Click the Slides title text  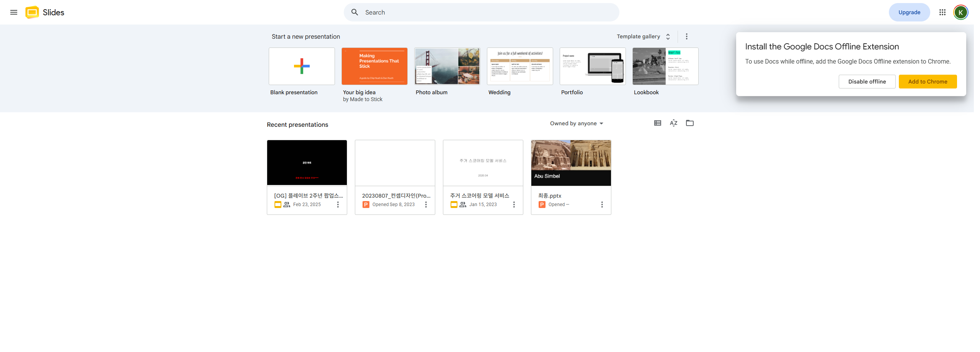coord(54,12)
